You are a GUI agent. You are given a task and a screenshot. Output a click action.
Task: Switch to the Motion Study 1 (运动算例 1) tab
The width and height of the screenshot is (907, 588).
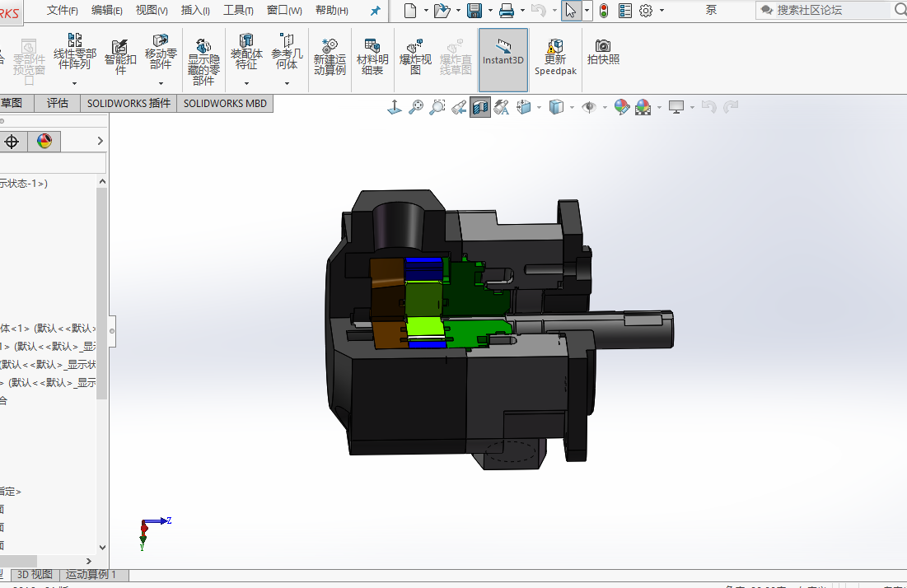tap(91, 575)
